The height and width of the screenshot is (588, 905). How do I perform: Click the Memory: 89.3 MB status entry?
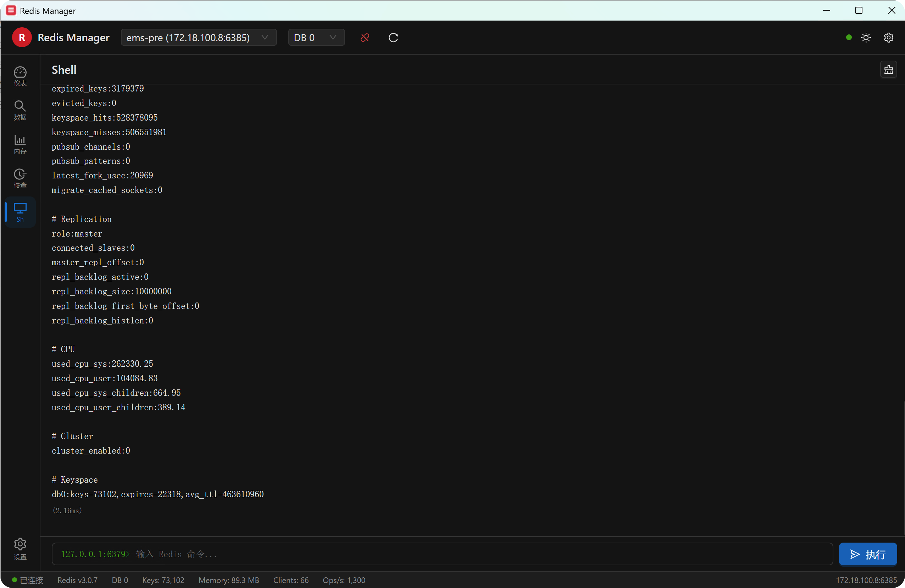[228, 581]
